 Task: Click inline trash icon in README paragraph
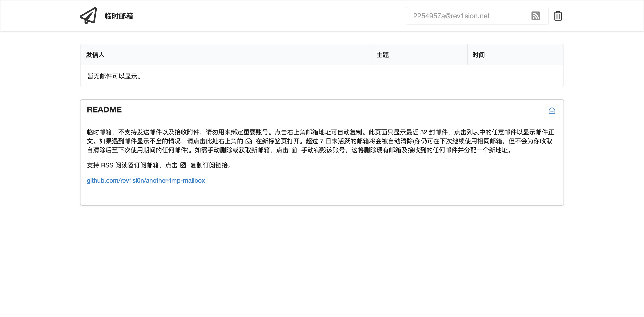click(294, 150)
